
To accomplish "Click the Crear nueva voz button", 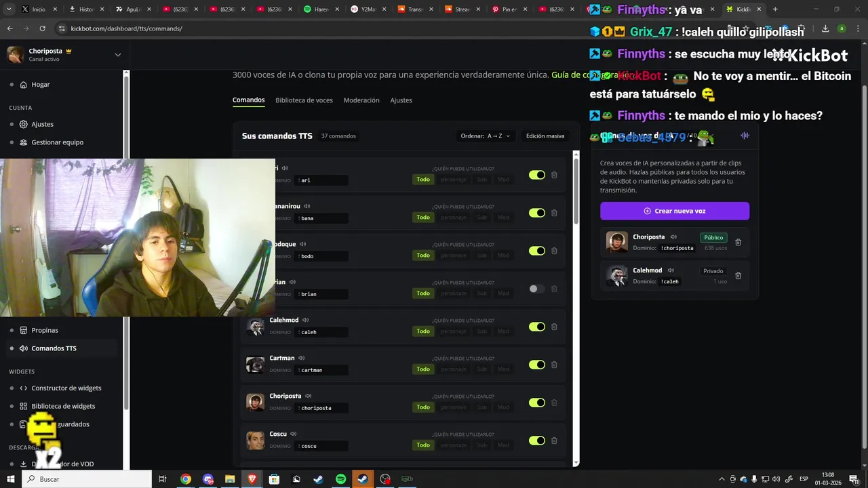I will click(675, 211).
